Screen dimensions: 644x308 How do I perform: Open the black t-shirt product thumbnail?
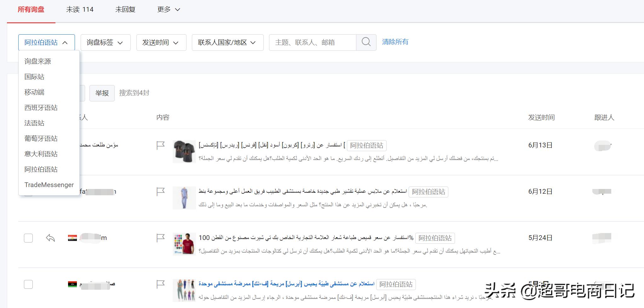184,151
